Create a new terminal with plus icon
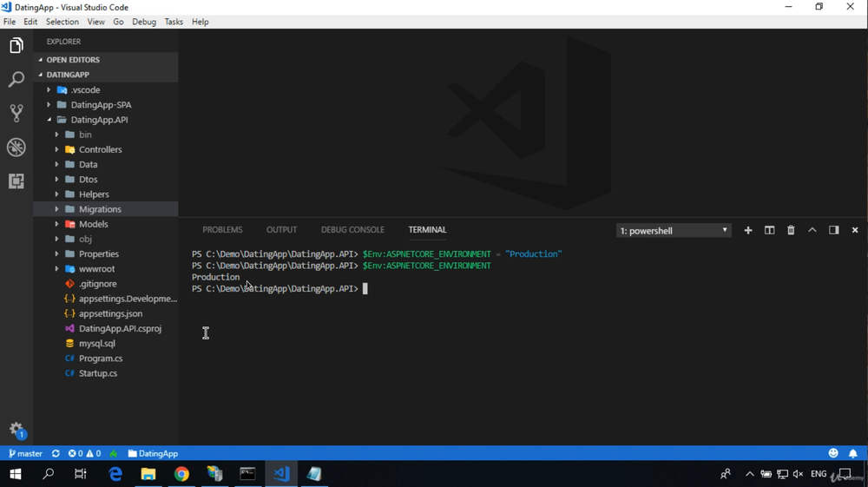This screenshot has height=487, width=868. tap(748, 230)
